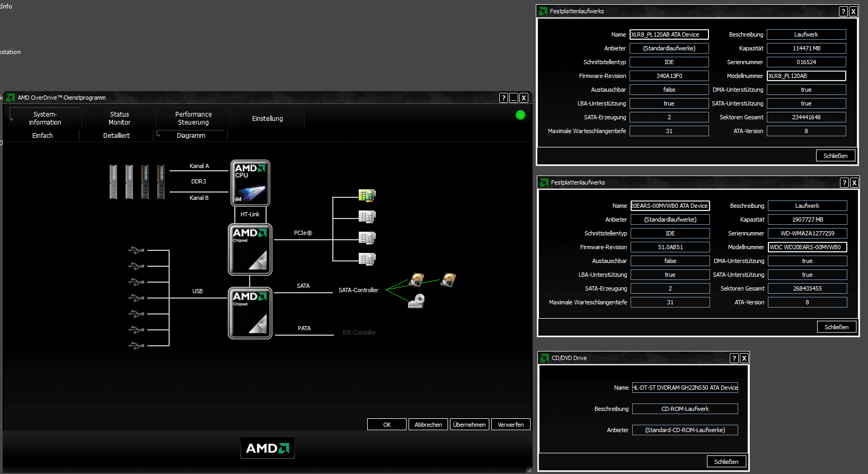Screen dimensions: 868x474
Task: Click the WDC WD20EARS-00MVWB0 Modellnummer field
Action: click(808, 247)
